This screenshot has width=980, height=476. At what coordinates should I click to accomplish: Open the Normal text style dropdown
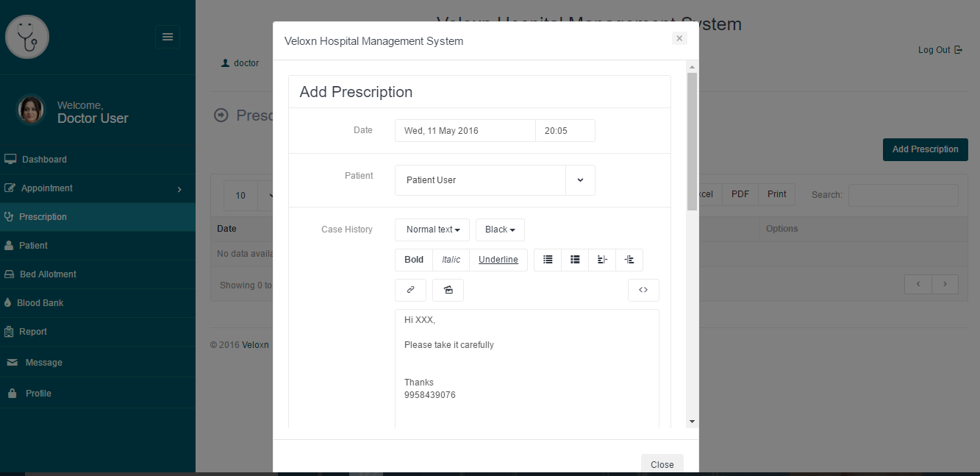(432, 230)
